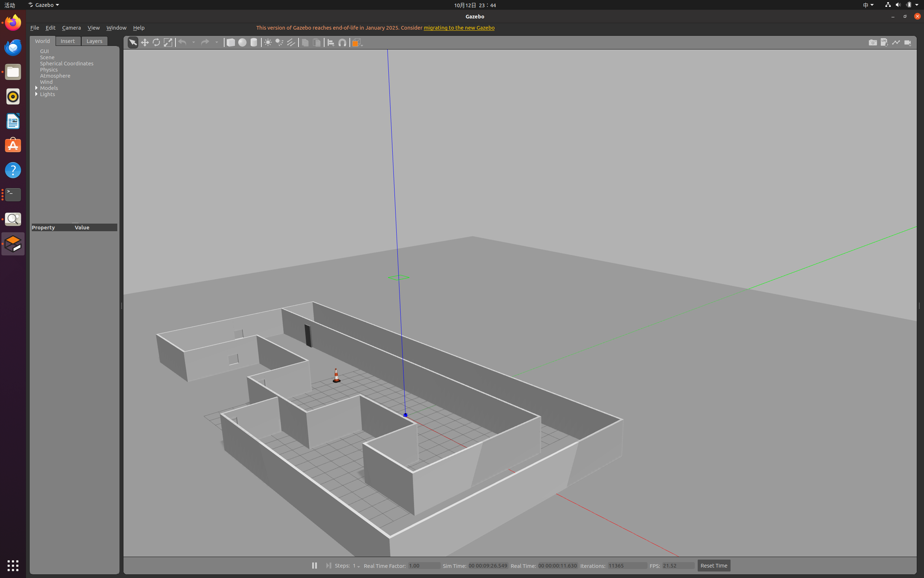This screenshot has height=578, width=924.
Task: Open the Steps count dropdown
Action: point(356,566)
